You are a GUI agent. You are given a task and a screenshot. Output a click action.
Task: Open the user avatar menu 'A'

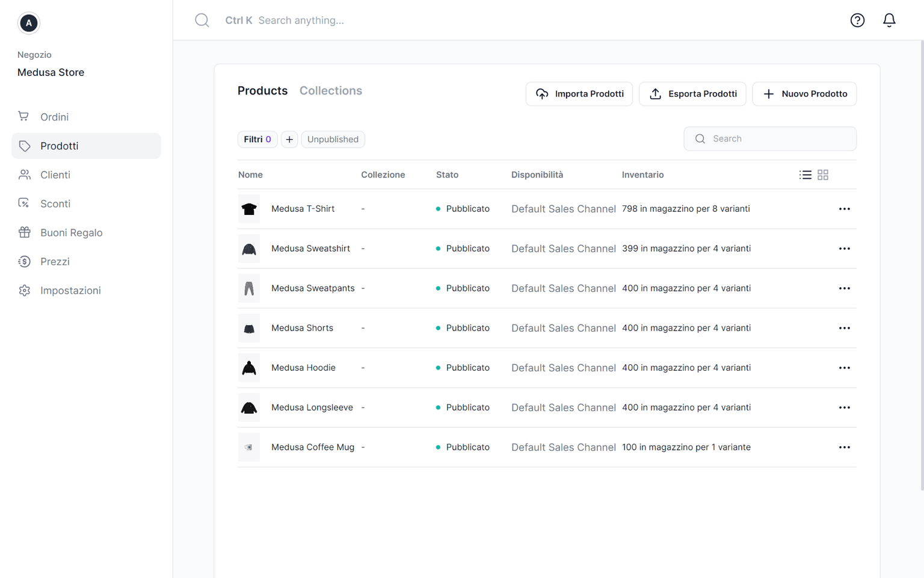(x=28, y=23)
